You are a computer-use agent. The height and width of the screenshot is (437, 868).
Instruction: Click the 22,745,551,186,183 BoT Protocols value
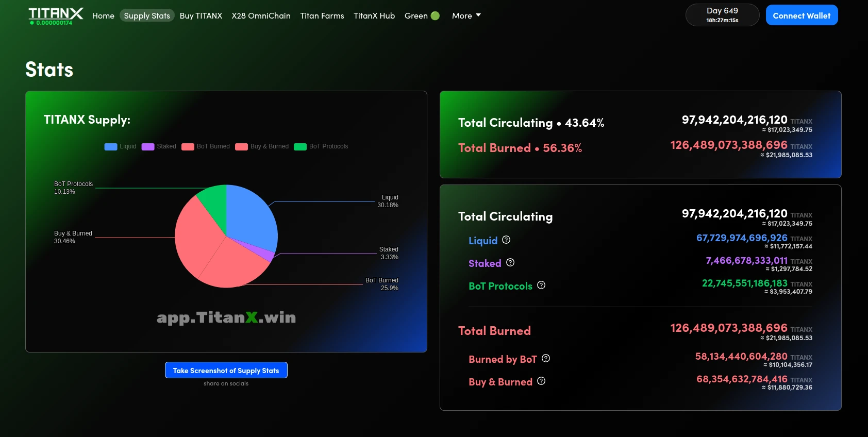pos(745,283)
